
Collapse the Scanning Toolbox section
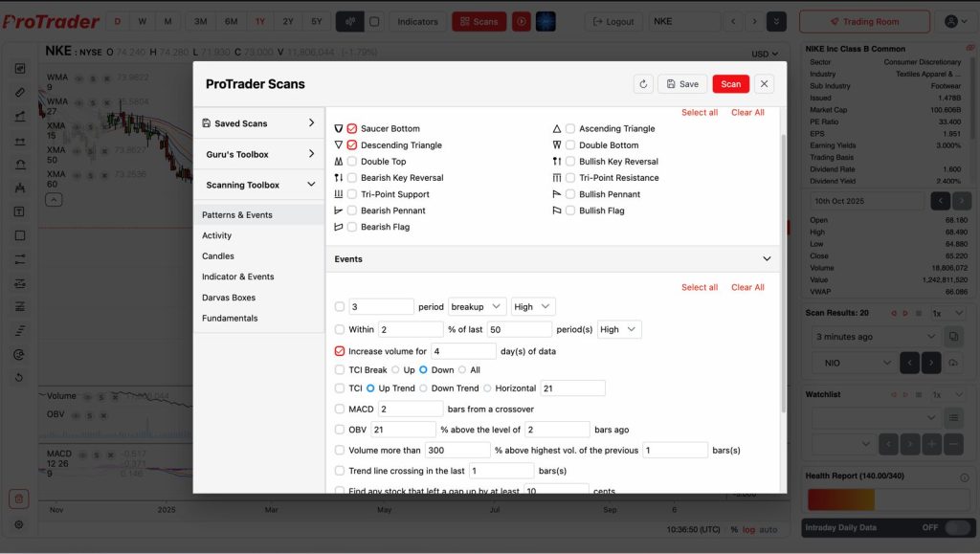pyautogui.click(x=258, y=185)
